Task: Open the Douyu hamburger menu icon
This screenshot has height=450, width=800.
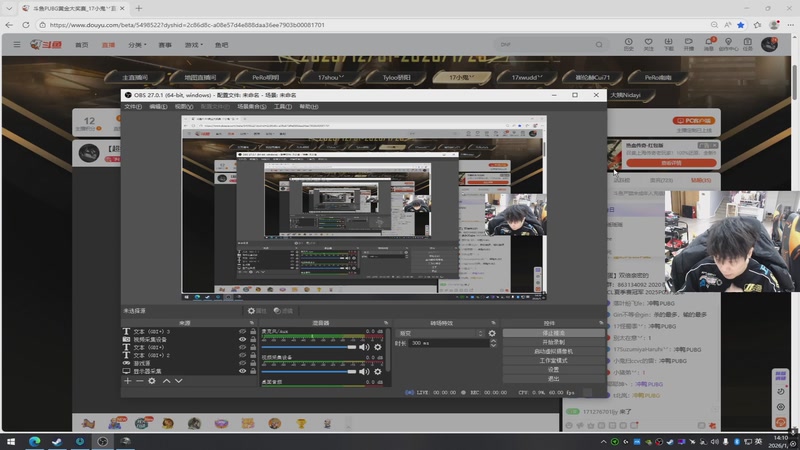Action: tap(17, 45)
